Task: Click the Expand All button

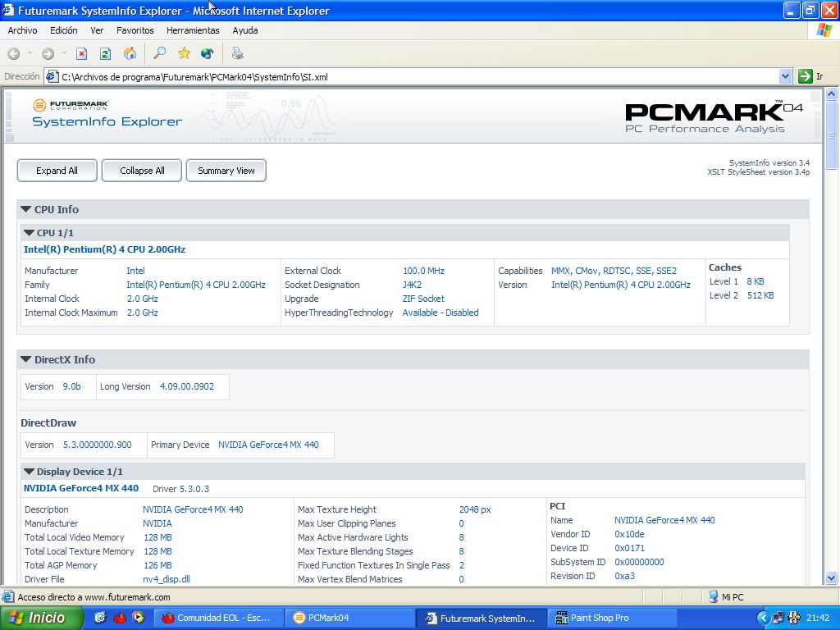Action: pos(57,171)
